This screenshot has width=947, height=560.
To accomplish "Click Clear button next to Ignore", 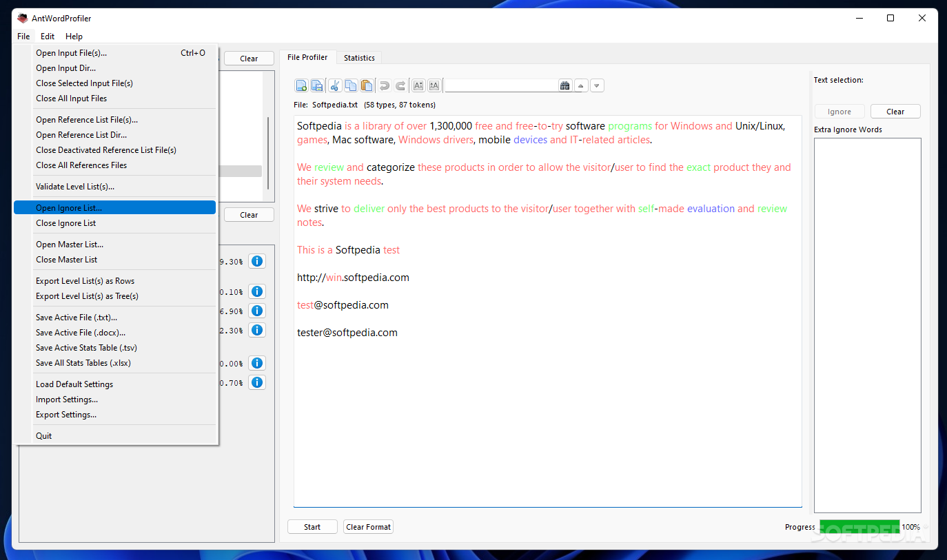I will coord(895,112).
